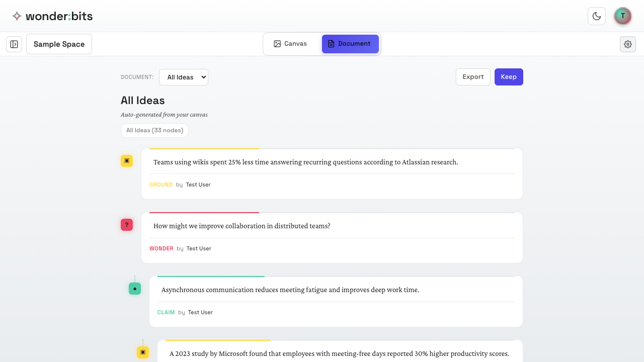
Task: Click the Export button
Action: (x=473, y=77)
